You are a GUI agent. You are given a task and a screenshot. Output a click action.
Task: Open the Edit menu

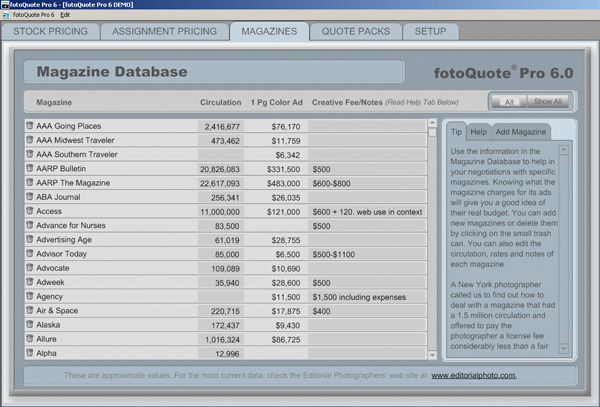(x=66, y=16)
